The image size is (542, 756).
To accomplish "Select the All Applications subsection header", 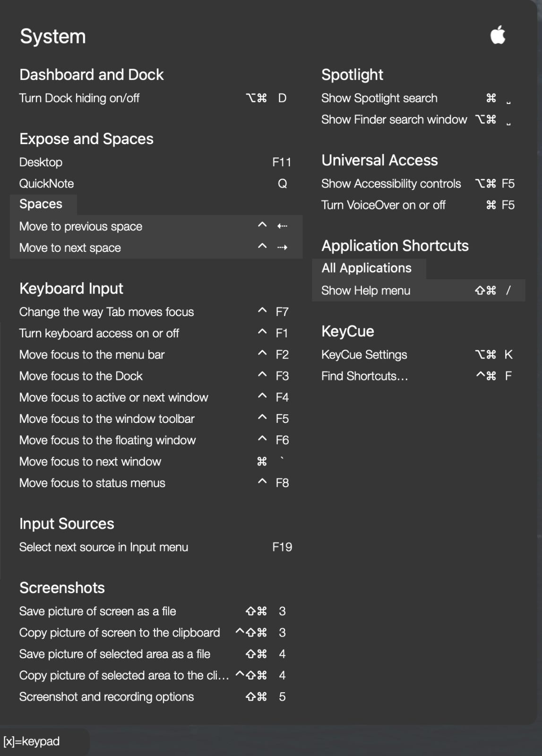I will (367, 268).
